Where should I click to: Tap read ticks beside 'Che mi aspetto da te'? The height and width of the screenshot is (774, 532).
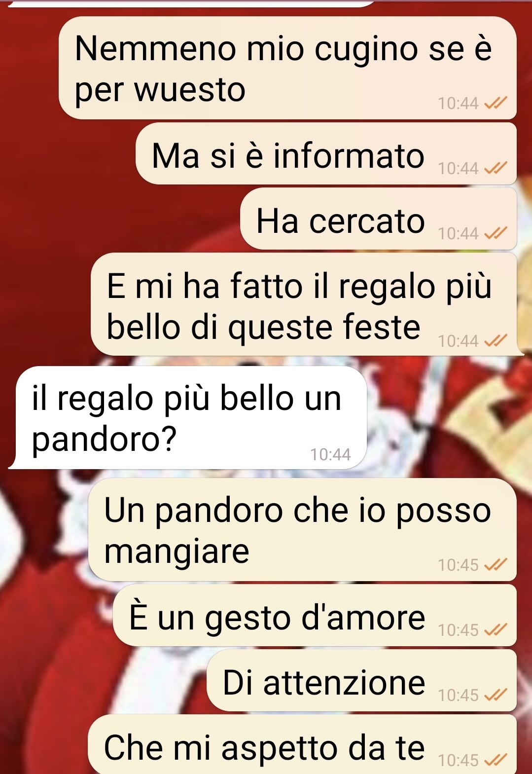496,760
